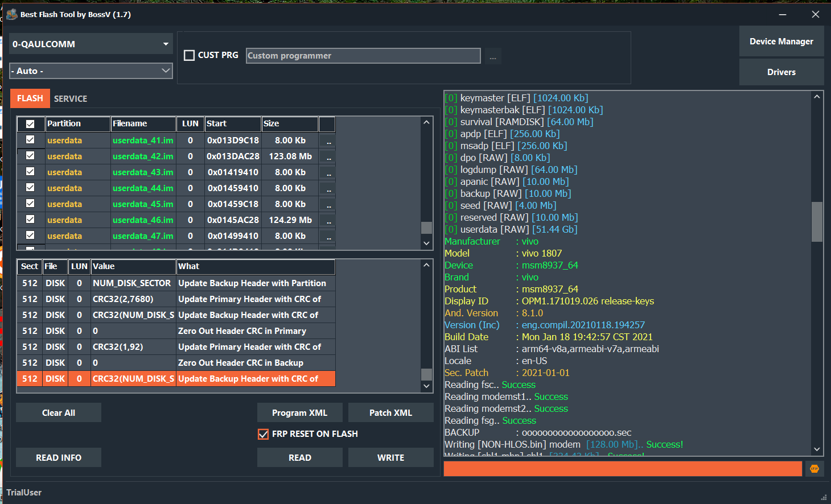Click browse button for userdata_44 row
This screenshot has height=504, width=831.
pos(328,188)
